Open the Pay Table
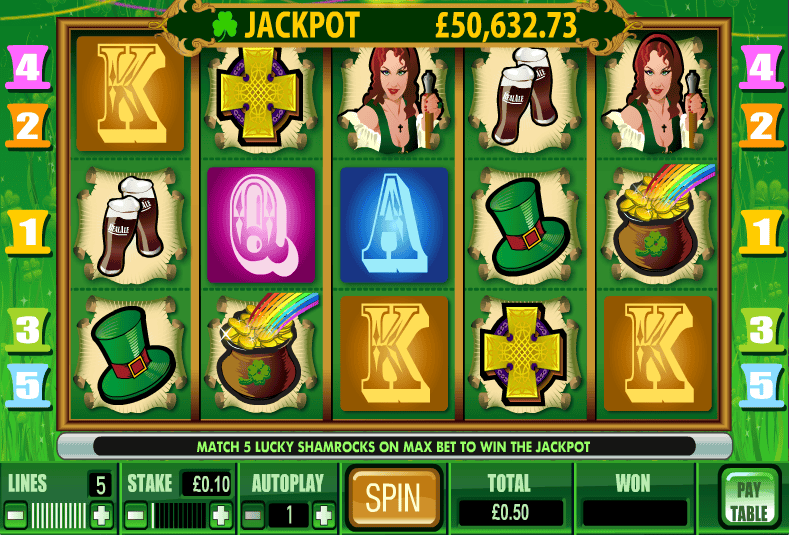Viewport: 789px width, 535px height. (749, 501)
